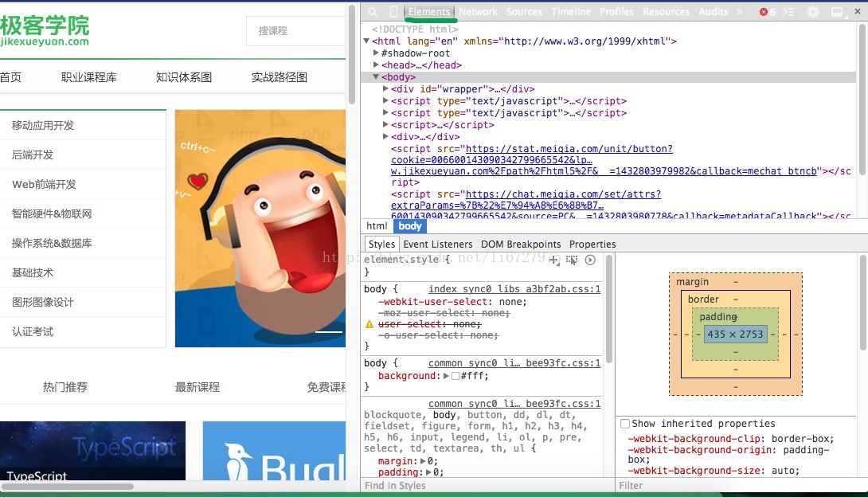Expand the div id wrapper node

[386, 88]
